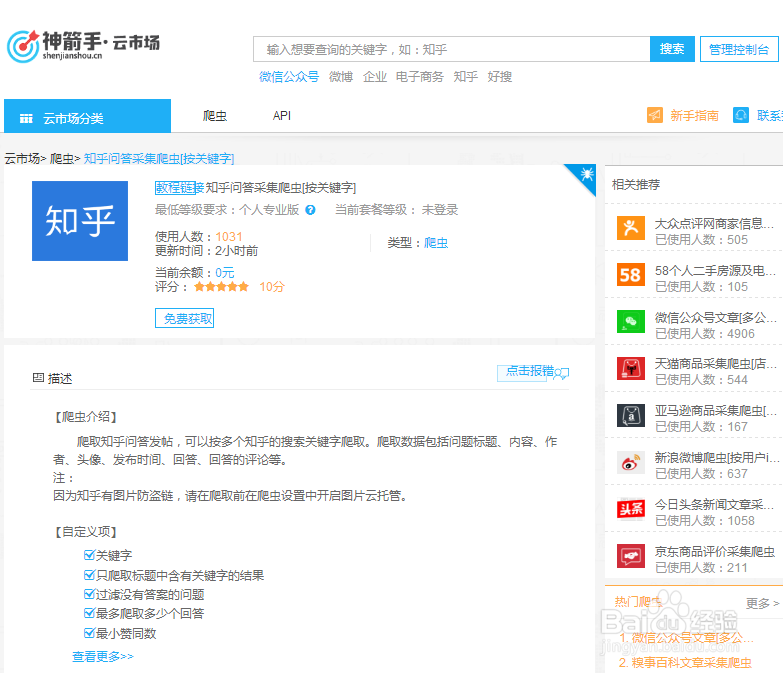Open the 云市场分类 category menu

coord(87,116)
